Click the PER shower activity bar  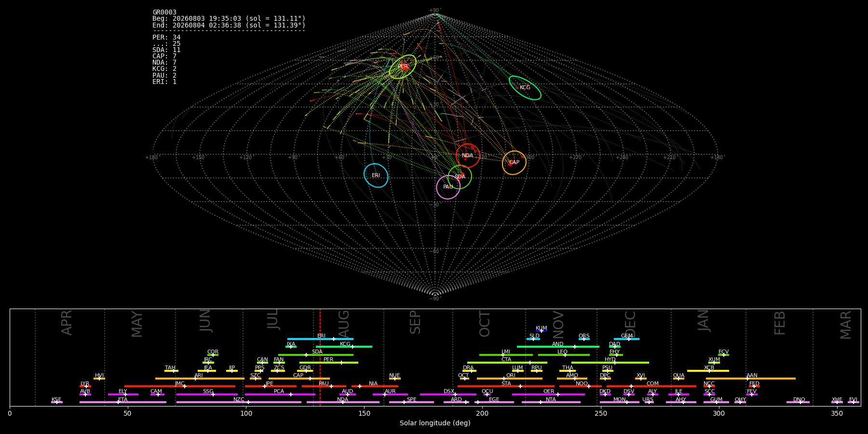329,363
